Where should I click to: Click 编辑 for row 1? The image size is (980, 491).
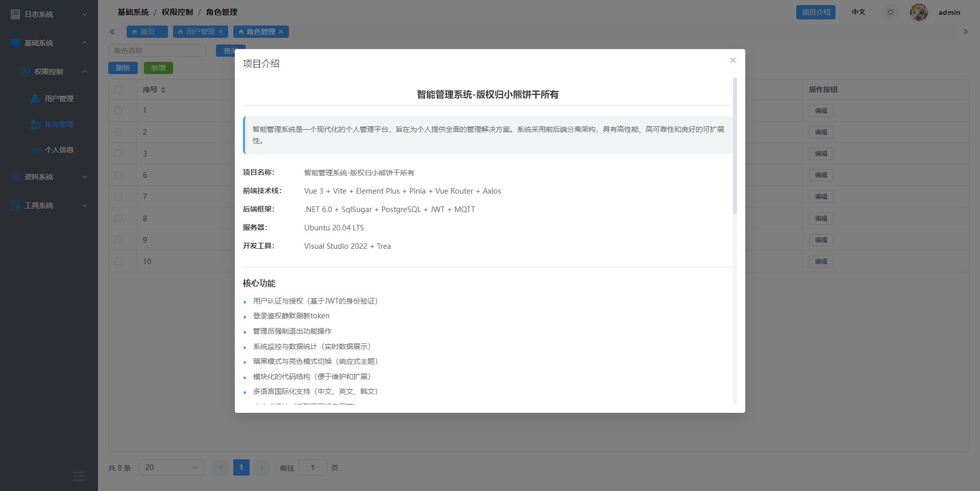point(821,111)
